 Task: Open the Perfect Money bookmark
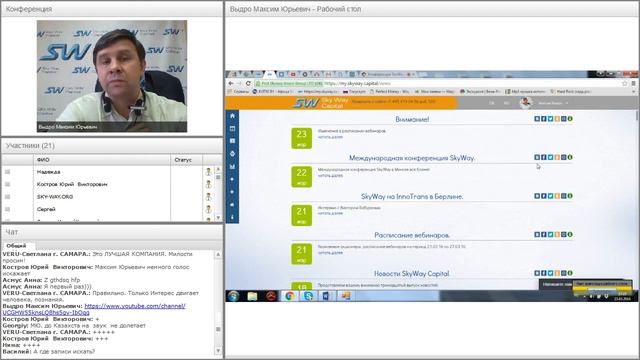click(389, 92)
